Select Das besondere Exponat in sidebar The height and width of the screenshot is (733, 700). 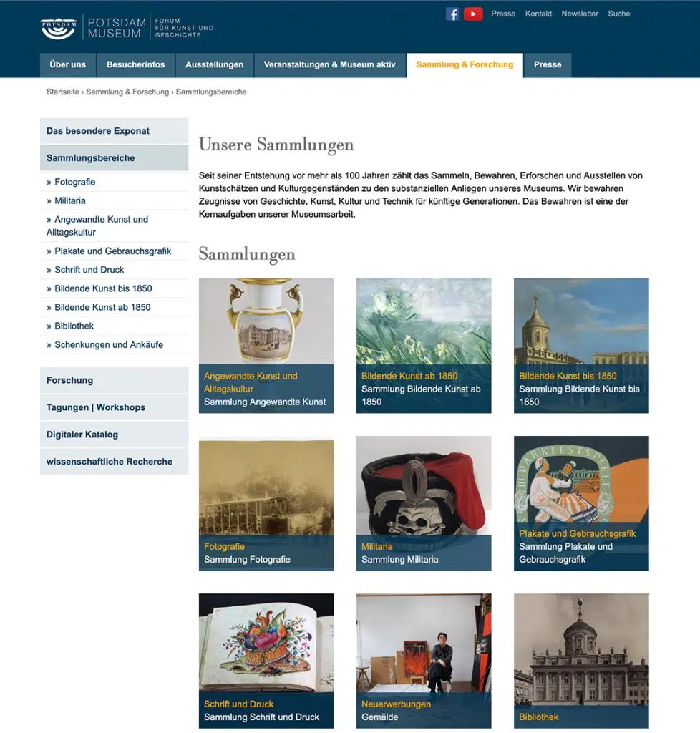tap(98, 131)
